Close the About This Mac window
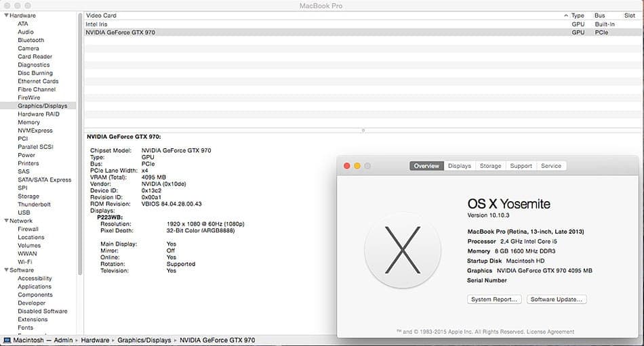 (346, 166)
